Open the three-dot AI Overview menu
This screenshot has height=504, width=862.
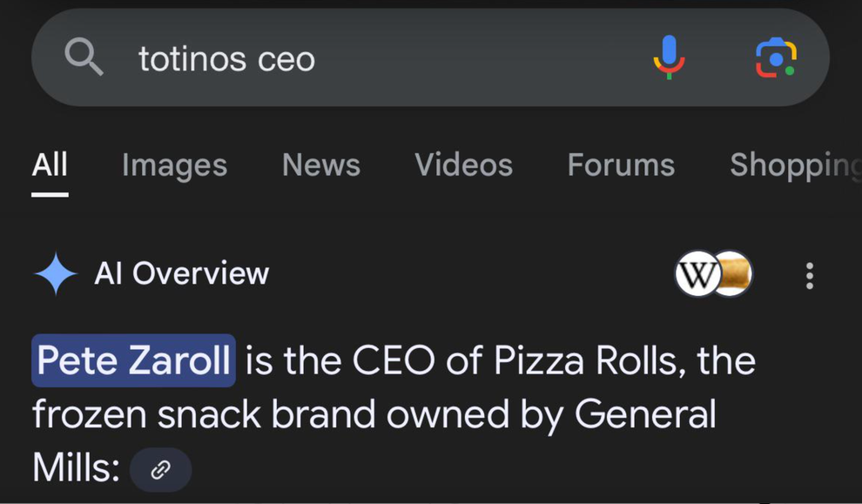(810, 275)
